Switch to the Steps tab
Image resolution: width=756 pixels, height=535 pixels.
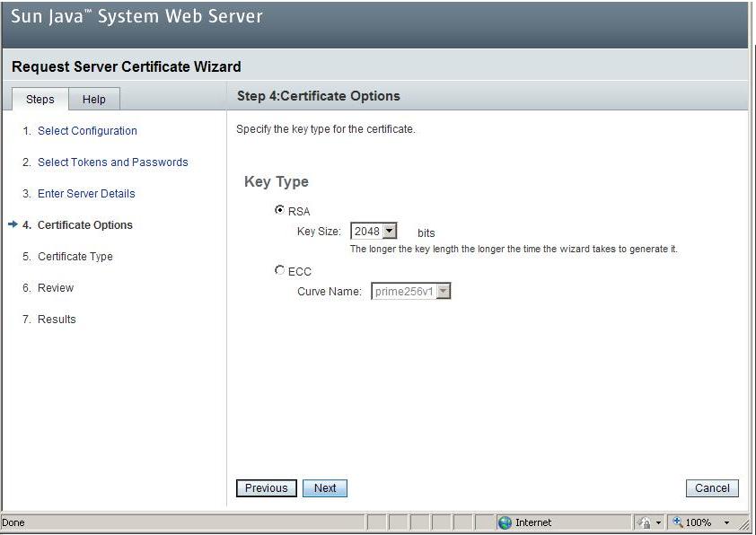(40, 100)
